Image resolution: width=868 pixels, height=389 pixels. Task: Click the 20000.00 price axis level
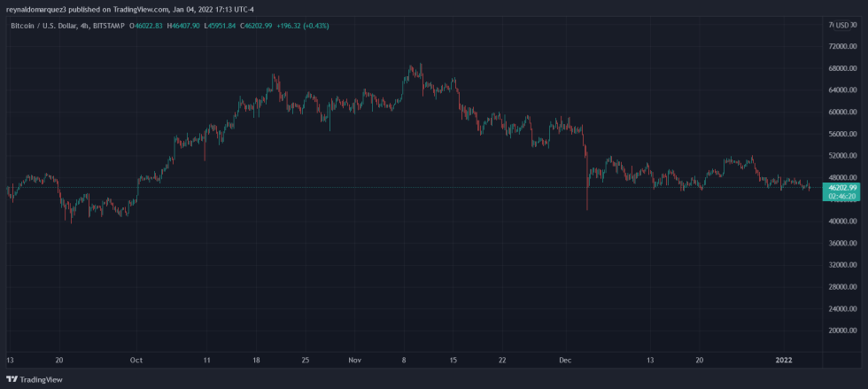842,331
